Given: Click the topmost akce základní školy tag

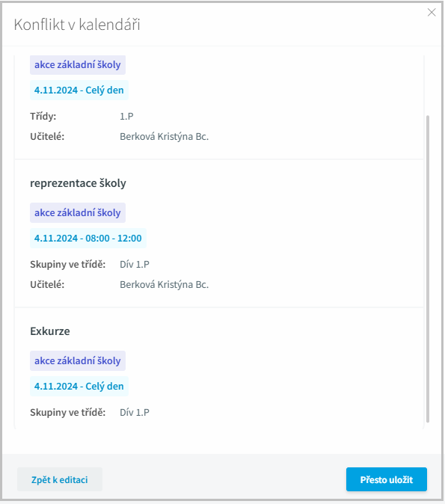Looking at the screenshot, I should click(78, 64).
